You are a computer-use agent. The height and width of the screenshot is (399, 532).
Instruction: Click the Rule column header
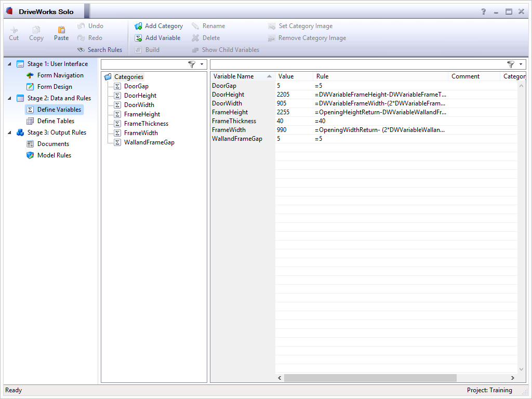click(380, 76)
